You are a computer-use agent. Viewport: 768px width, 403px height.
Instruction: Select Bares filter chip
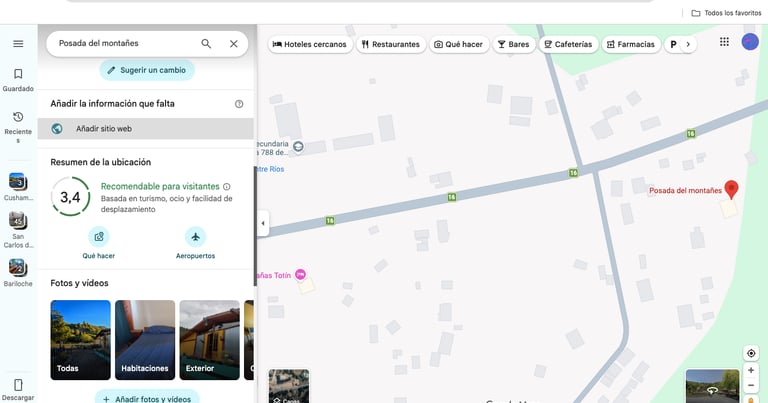click(x=514, y=44)
